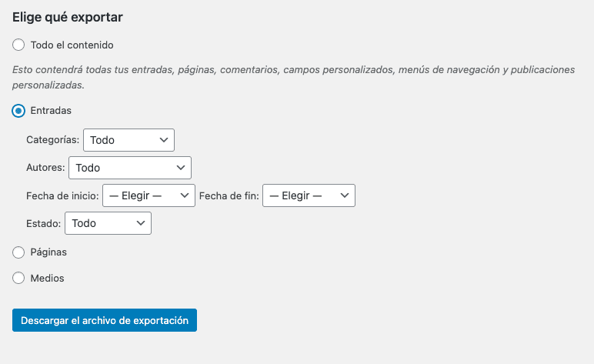Click the chevron in "Fecha de fin" select

344,195
